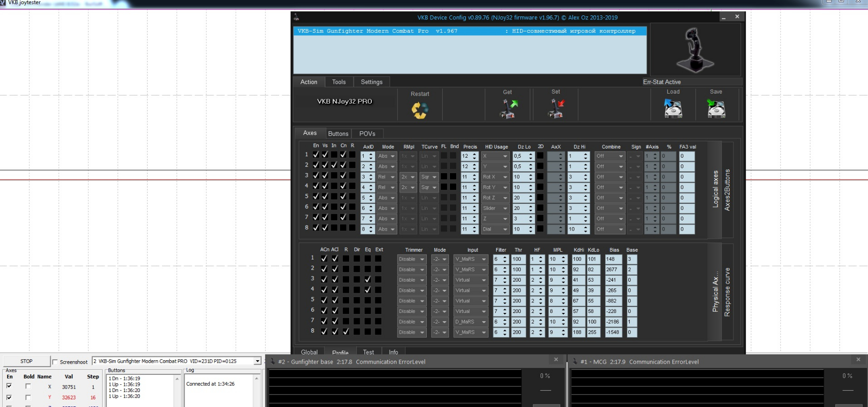Click the Y axis value 32623 in joytester
Viewport: 868px width, 407px height.
(x=68, y=397)
